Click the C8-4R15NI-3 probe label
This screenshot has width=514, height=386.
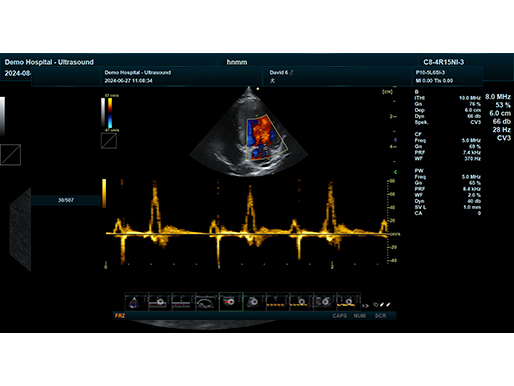click(443, 62)
